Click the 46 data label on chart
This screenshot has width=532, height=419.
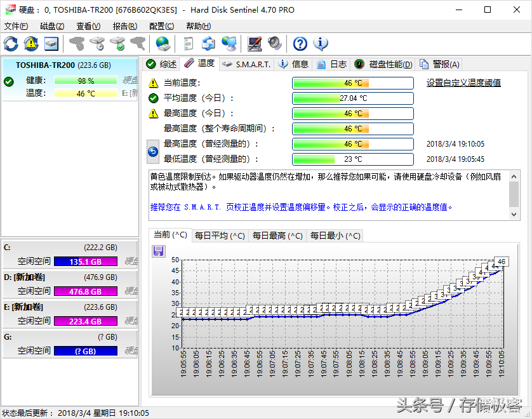[502, 262]
